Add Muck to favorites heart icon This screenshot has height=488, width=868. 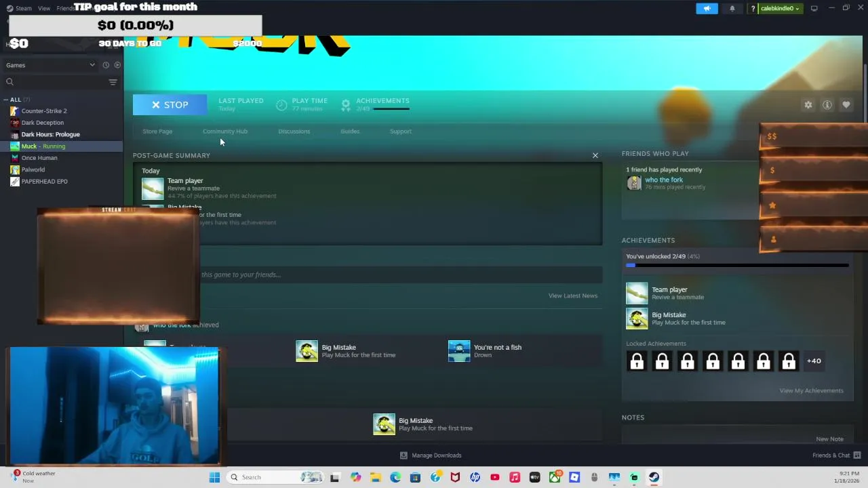click(x=846, y=105)
